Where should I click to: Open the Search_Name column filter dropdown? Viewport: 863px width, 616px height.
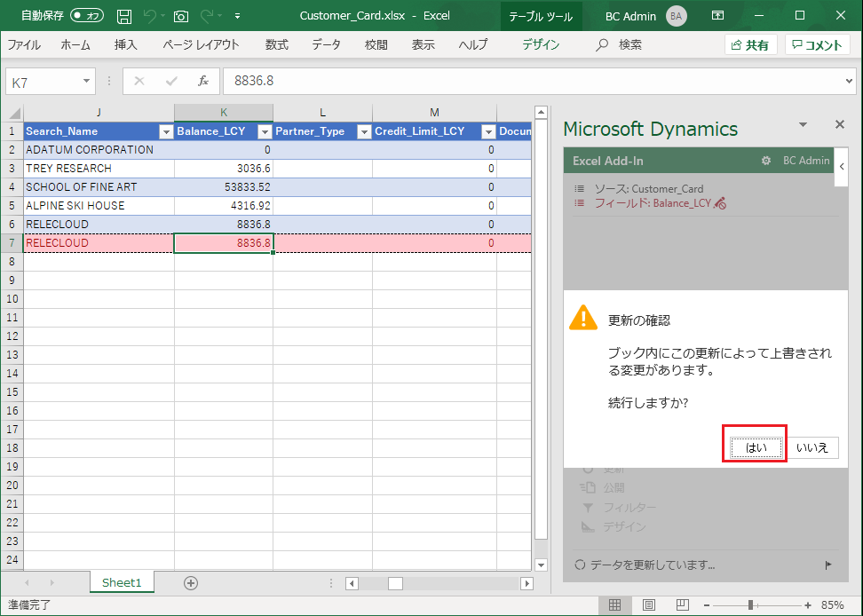166,131
